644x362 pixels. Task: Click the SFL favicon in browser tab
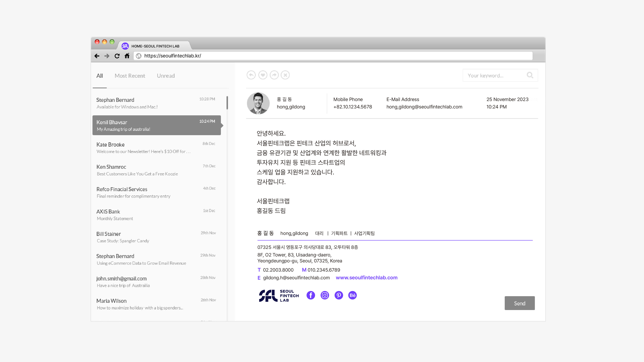pyautogui.click(x=125, y=46)
